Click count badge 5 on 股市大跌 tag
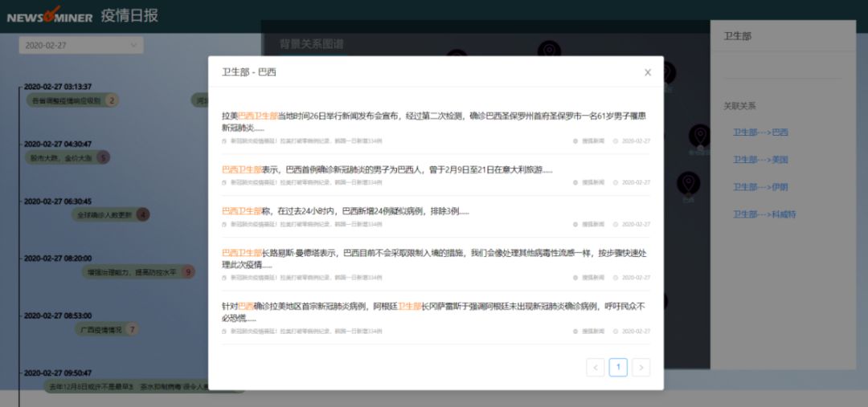This screenshot has height=407, width=868. (x=103, y=157)
